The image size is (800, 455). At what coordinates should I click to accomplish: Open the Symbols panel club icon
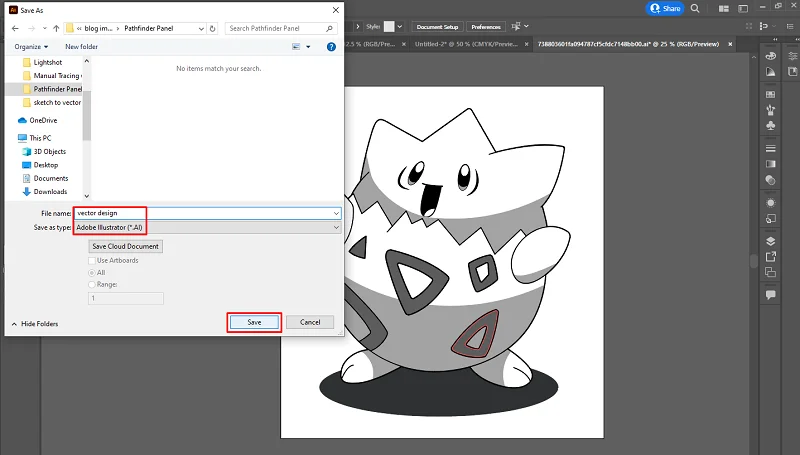[x=770, y=125]
